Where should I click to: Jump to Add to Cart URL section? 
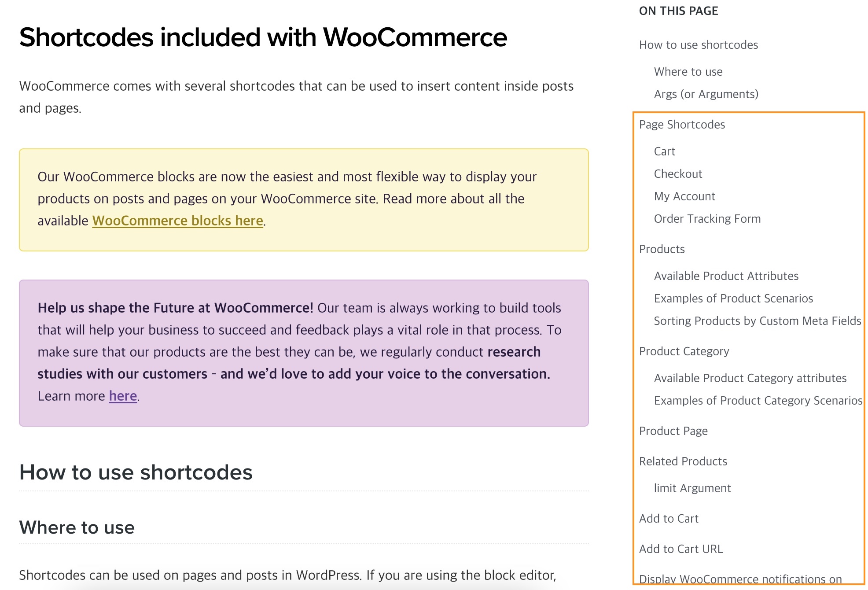coord(680,549)
